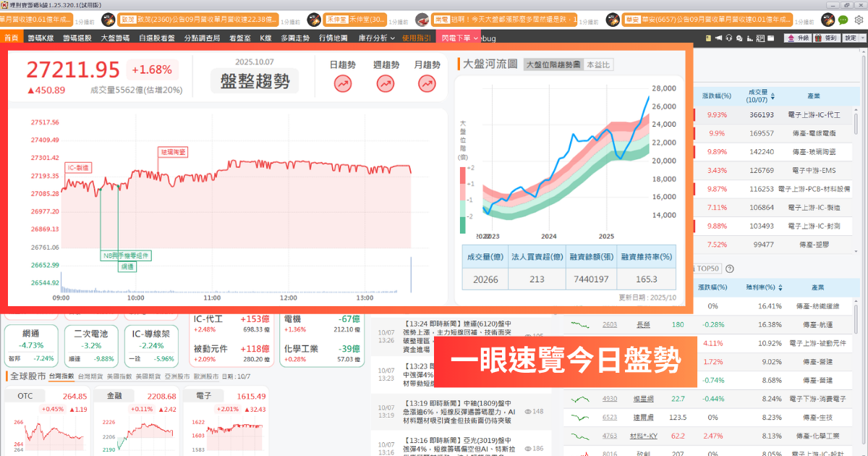Sort by the 成交量 column arrows

[x=773, y=96]
